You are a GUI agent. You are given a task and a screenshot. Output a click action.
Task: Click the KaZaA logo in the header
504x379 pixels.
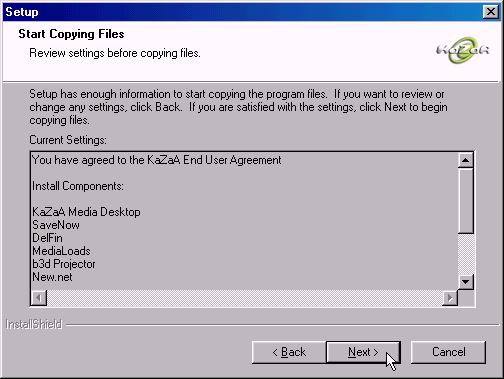coord(463,50)
